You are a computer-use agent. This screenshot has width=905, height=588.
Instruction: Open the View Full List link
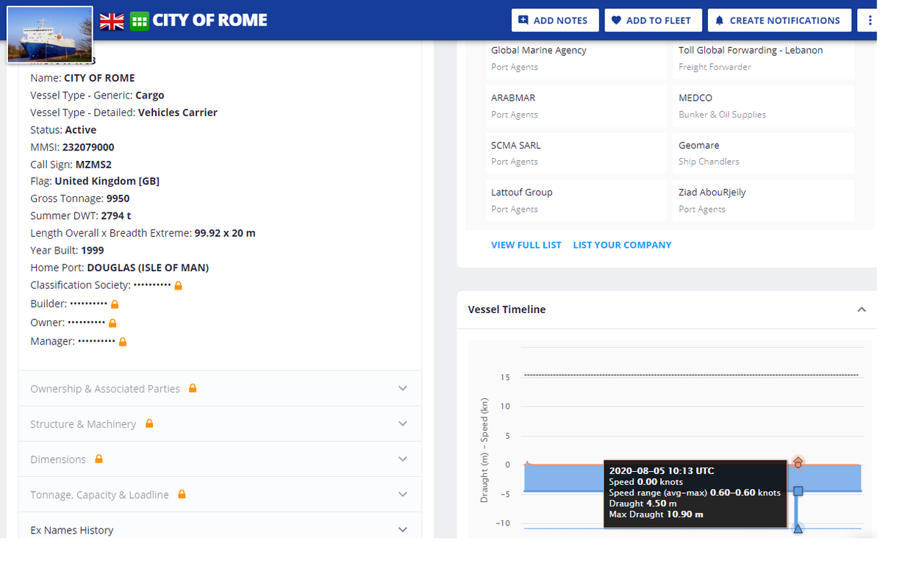coord(526,245)
